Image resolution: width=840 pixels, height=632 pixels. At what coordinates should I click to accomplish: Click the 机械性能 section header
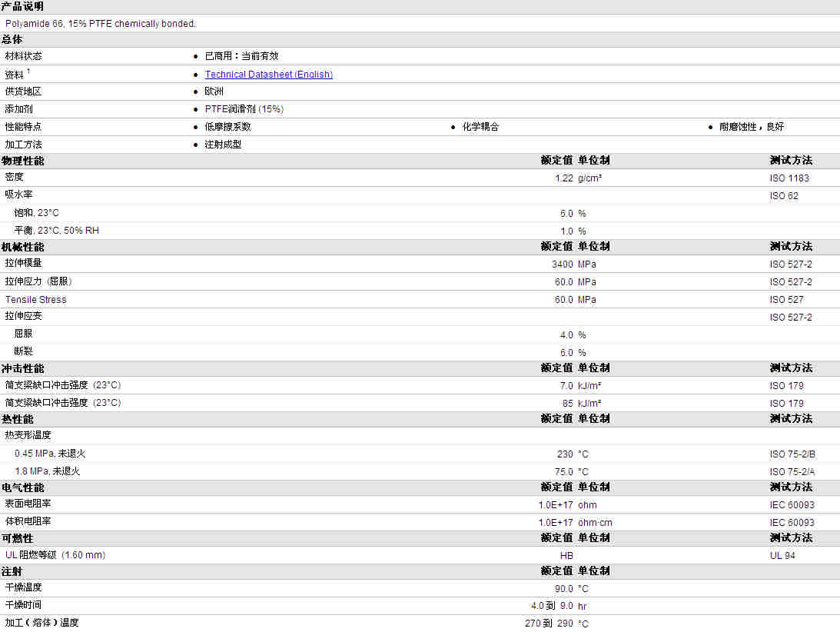(x=23, y=247)
